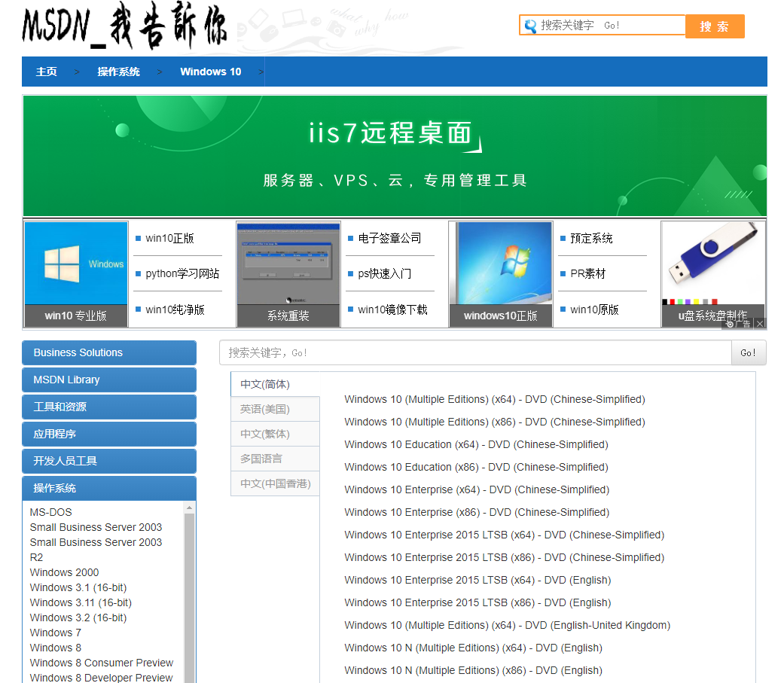Open the 系统重装 thumbnail
Screen dimensions: 784x683
(288, 275)
